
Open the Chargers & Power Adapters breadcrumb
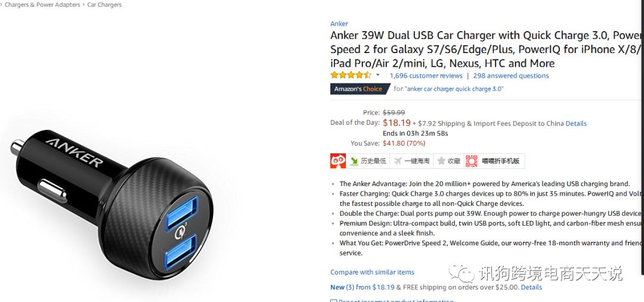pyautogui.click(x=42, y=5)
